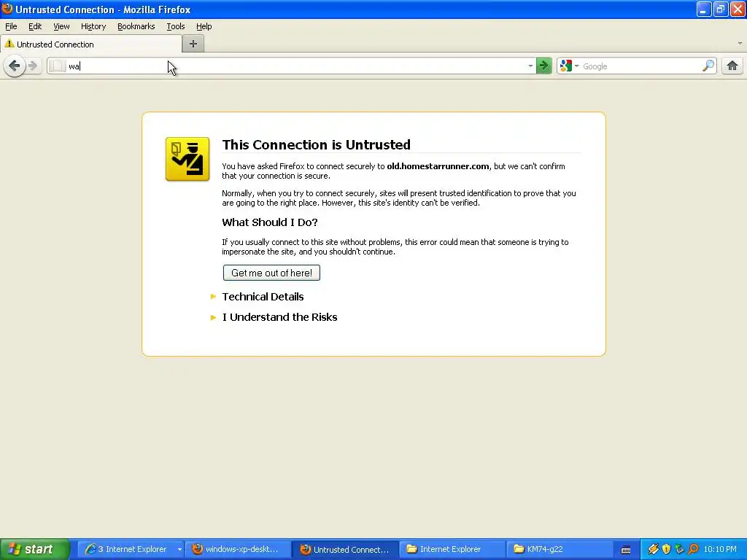Click the yellow passport officer warning icon
747x560 pixels.
(x=187, y=159)
